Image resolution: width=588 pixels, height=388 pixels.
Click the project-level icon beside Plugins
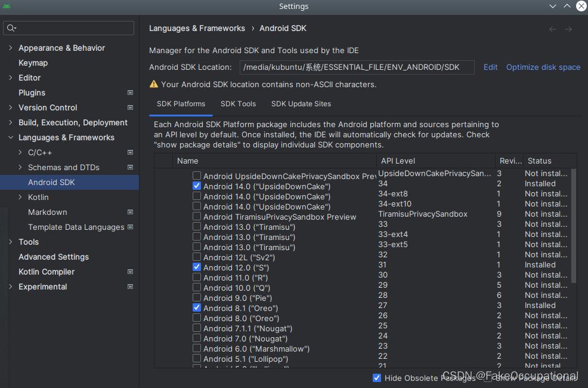pos(130,93)
